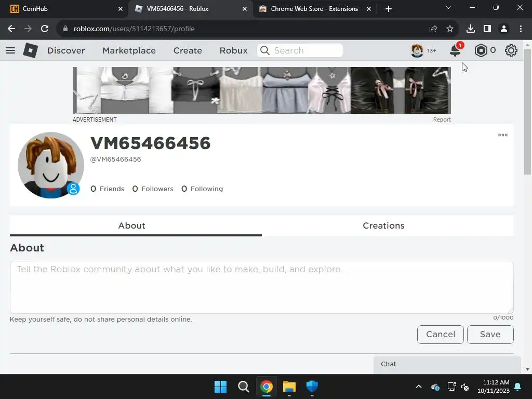Open the profile three-dots options menu

tap(503, 135)
